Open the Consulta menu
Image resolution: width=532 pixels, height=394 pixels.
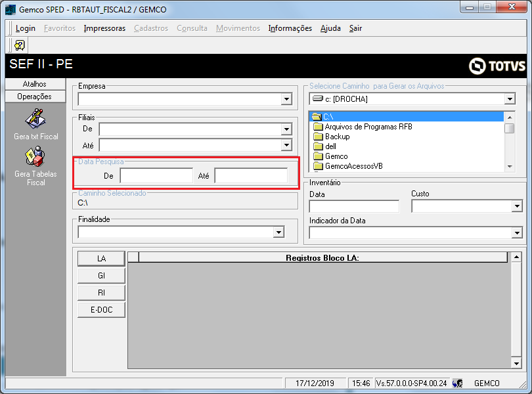pyautogui.click(x=192, y=28)
